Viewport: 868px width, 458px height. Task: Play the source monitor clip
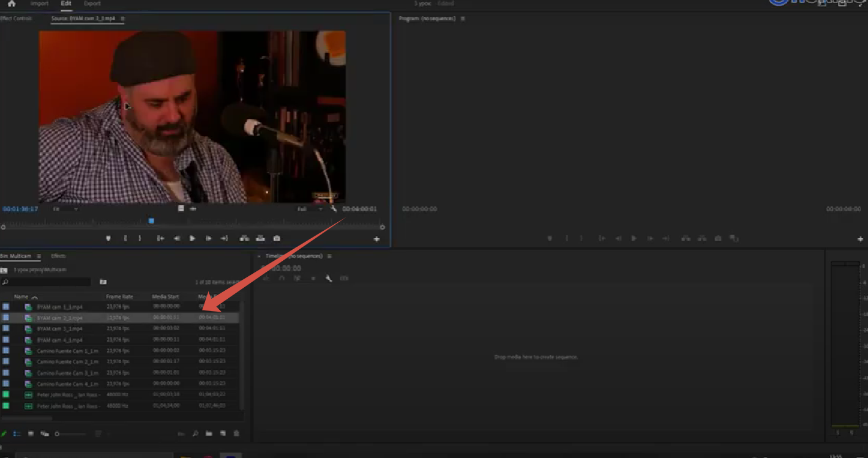[x=192, y=238]
